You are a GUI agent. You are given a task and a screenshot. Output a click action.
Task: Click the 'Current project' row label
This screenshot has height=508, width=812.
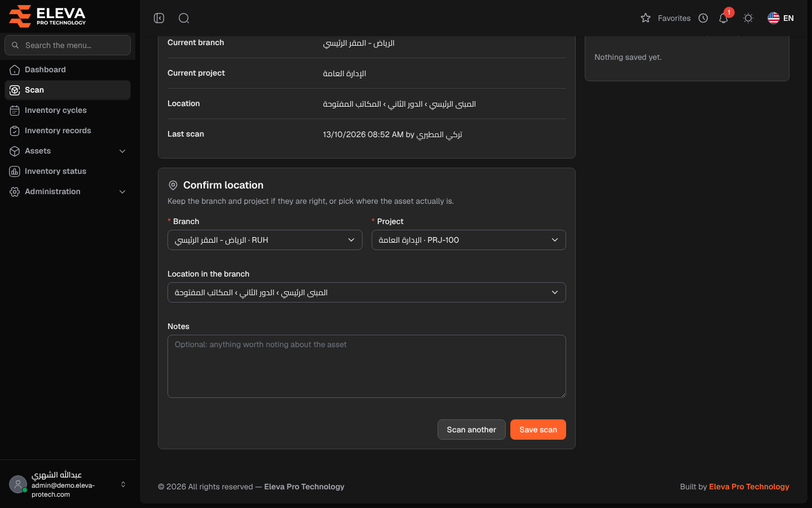[x=196, y=73]
